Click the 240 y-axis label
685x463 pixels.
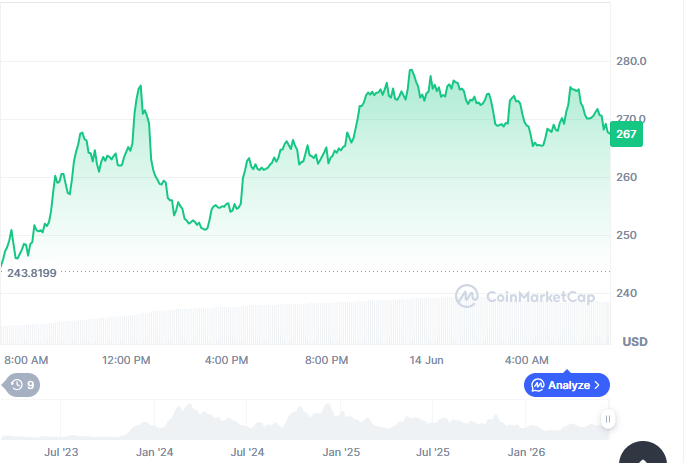click(626, 293)
